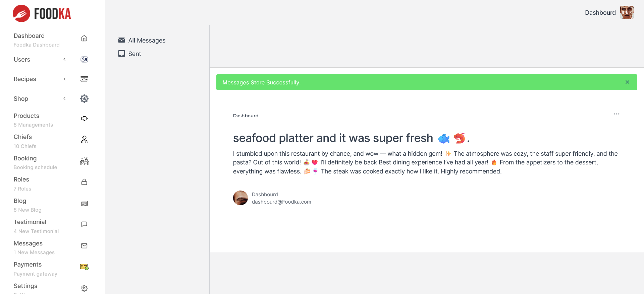Click the Messages envelope icon in sidebar

click(84, 246)
